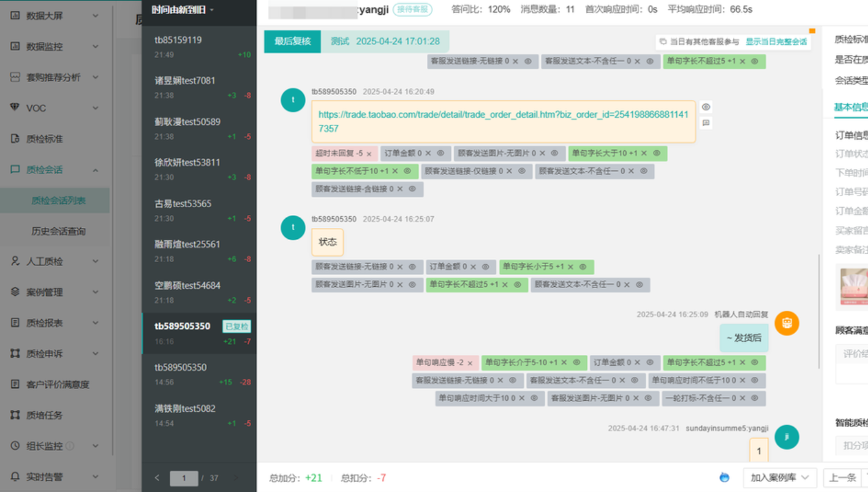Open the 加入案例库 dropdown
This screenshot has width=868, height=492.
(x=779, y=477)
